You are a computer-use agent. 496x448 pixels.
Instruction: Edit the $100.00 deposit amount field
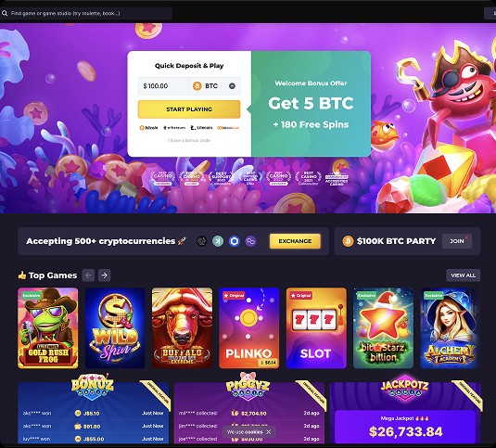pos(163,85)
